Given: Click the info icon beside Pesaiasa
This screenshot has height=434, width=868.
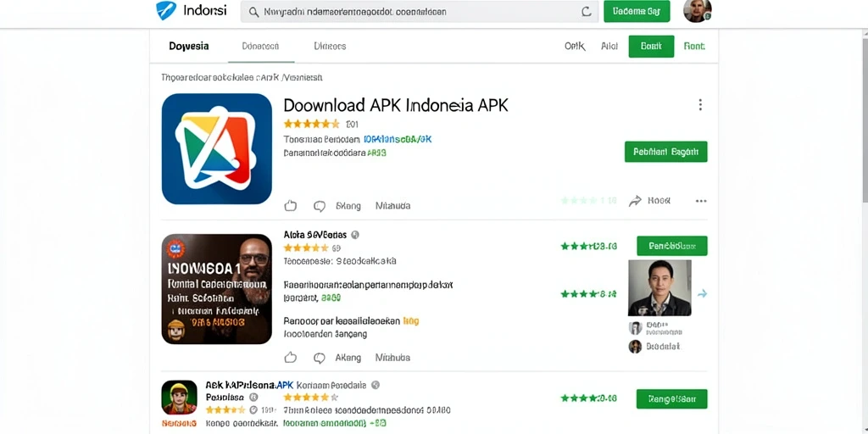Looking at the screenshot, I should (x=253, y=397).
